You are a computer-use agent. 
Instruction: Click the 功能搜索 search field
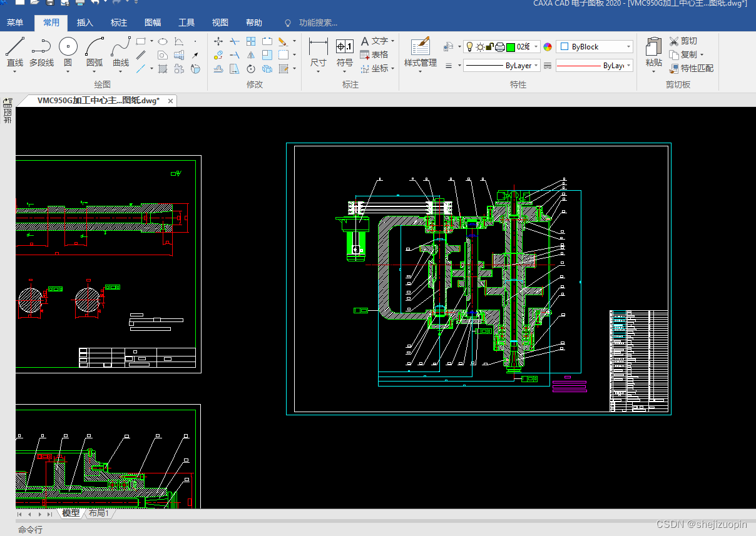[x=318, y=23]
